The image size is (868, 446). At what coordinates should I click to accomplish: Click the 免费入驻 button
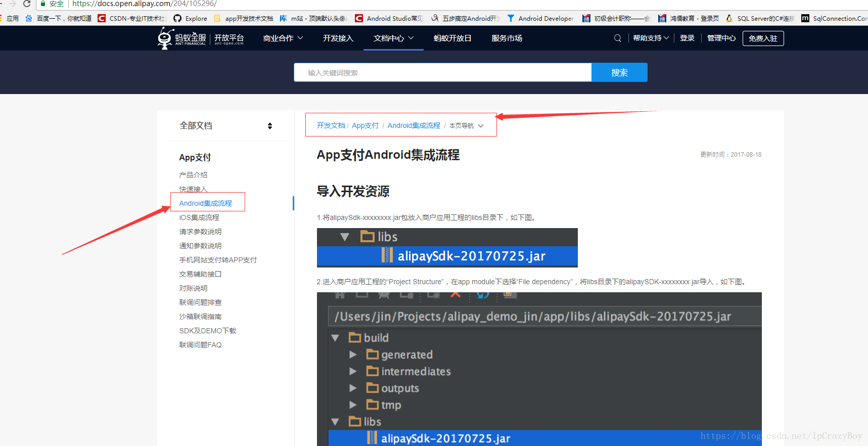point(763,38)
